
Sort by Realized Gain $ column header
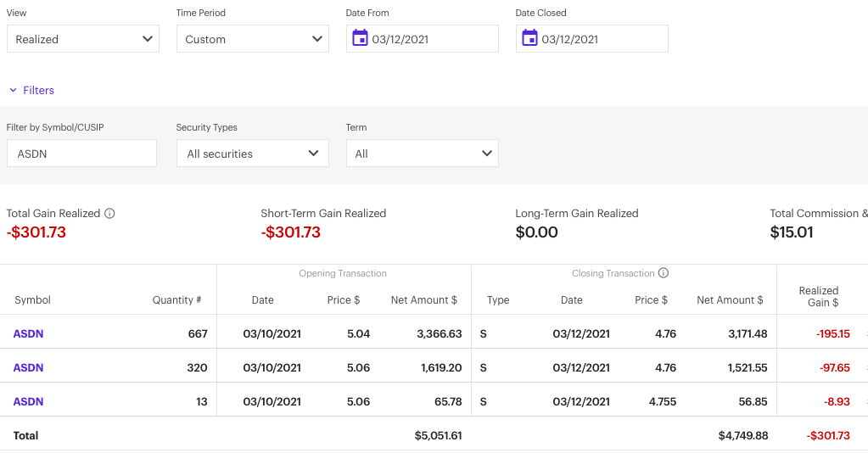[818, 296]
